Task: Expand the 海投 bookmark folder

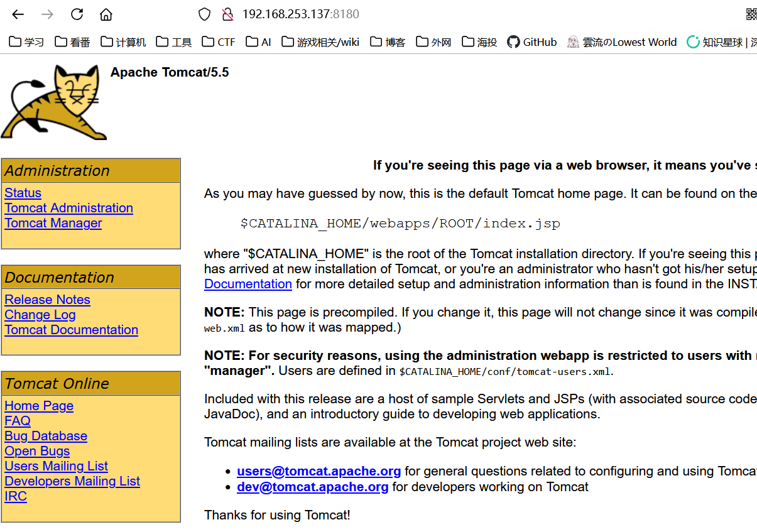Action: point(479,42)
